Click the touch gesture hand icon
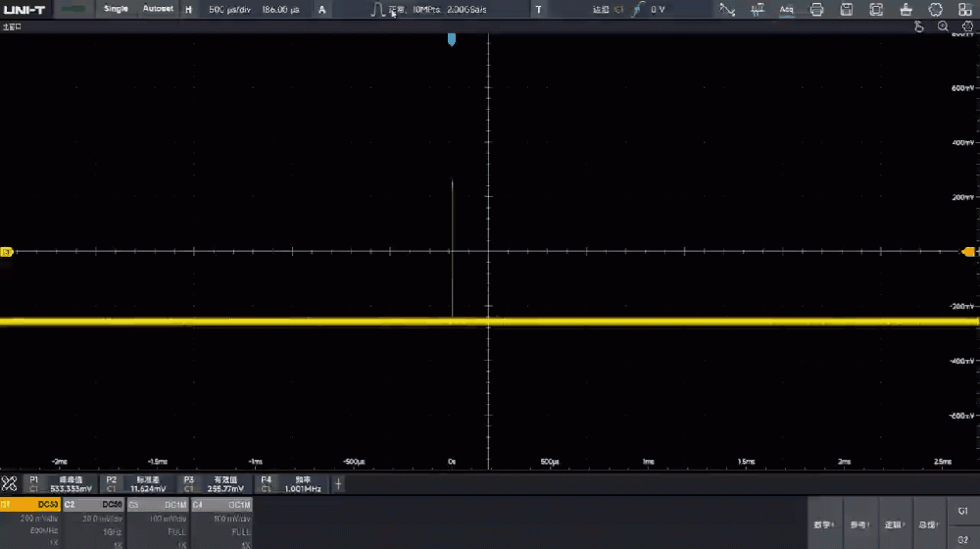 pyautogui.click(x=918, y=26)
